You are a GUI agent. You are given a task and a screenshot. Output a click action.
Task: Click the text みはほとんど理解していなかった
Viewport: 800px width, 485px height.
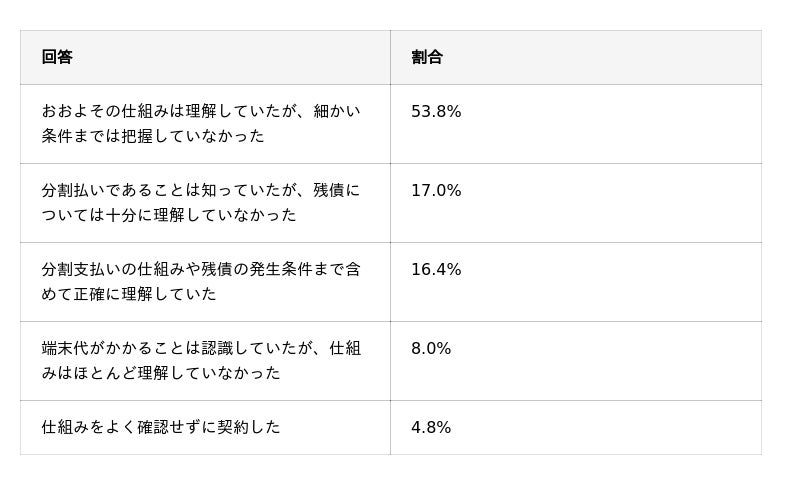(x=161, y=373)
